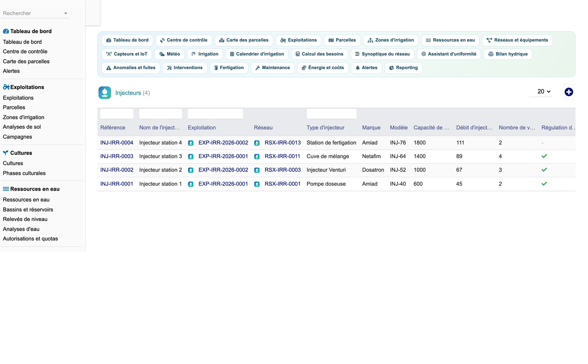
Task: Click the green check in Injecteur station 3 row
Action: coord(544,156)
